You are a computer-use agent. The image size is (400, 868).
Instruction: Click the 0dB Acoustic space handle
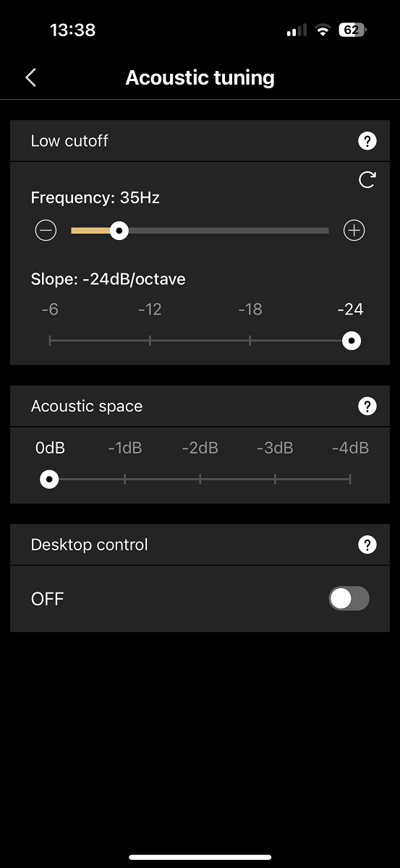49,479
